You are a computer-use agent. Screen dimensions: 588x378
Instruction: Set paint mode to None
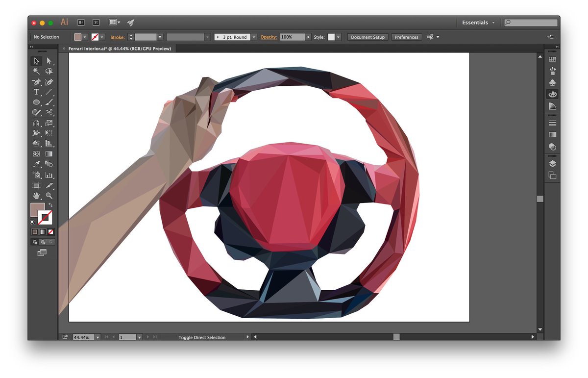50,232
